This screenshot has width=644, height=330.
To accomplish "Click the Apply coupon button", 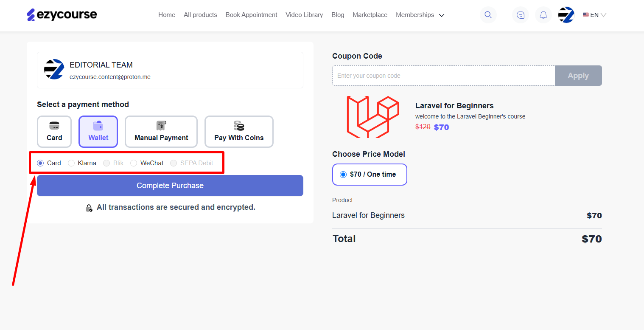I will point(578,76).
